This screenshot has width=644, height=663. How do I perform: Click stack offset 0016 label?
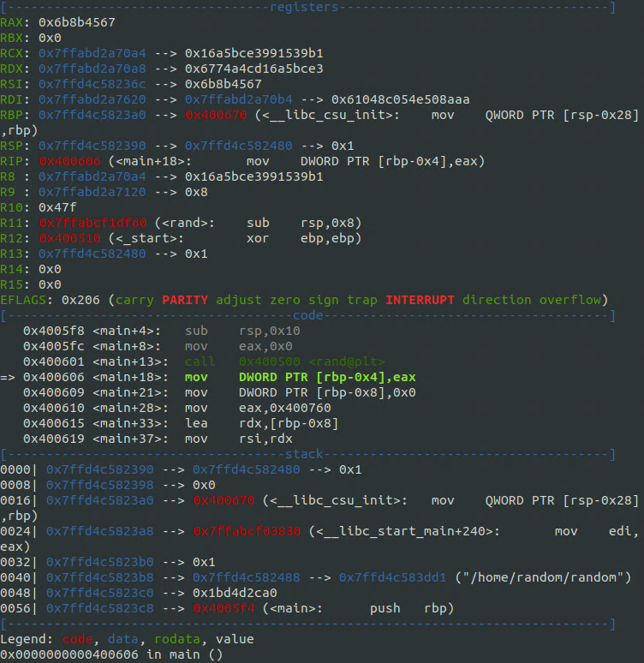pyautogui.click(x=15, y=500)
